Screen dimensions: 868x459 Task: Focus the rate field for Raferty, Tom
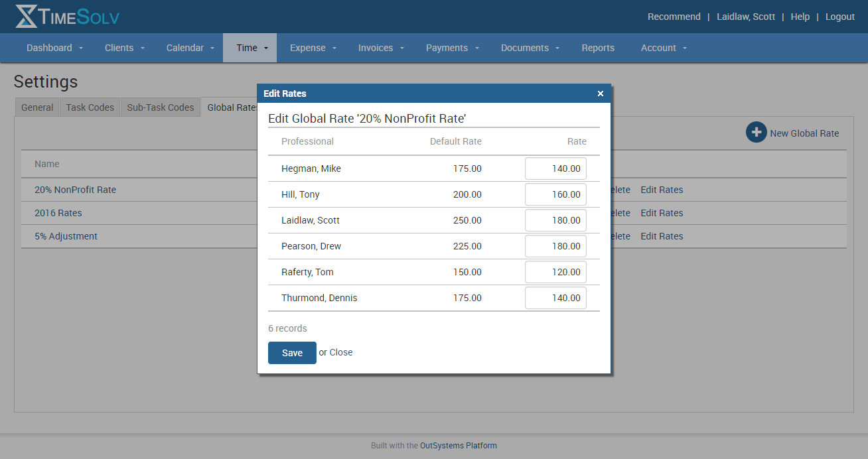click(x=555, y=272)
